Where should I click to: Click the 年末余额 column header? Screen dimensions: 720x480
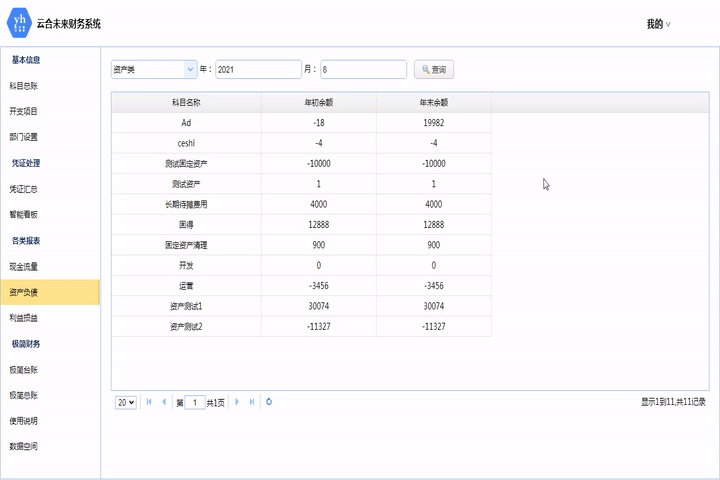433,102
